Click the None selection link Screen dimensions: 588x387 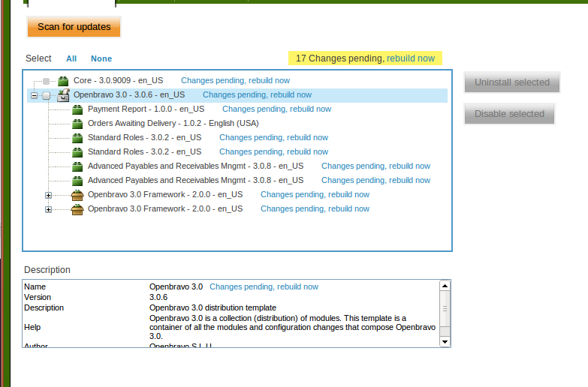[101, 58]
